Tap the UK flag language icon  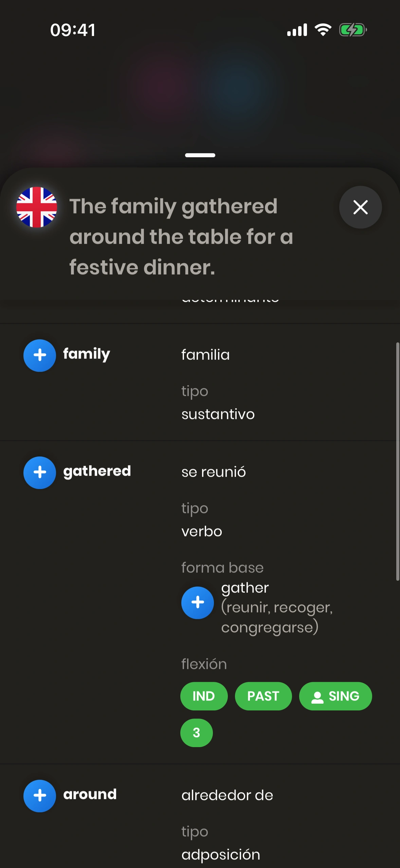(x=37, y=207)
